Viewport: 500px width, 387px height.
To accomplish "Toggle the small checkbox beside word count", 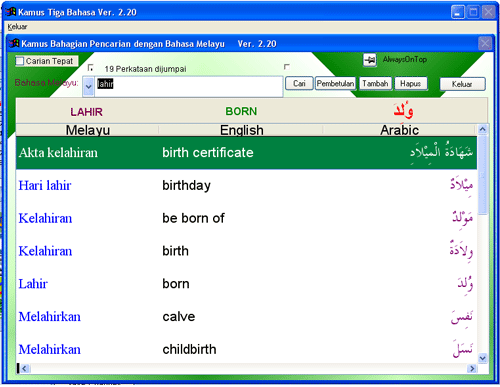I will 90,68.
